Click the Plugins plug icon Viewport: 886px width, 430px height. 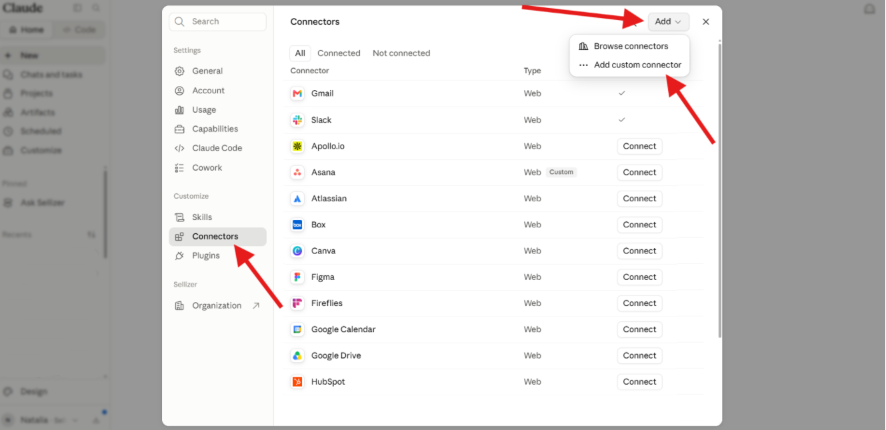click(x=180, y=255)
